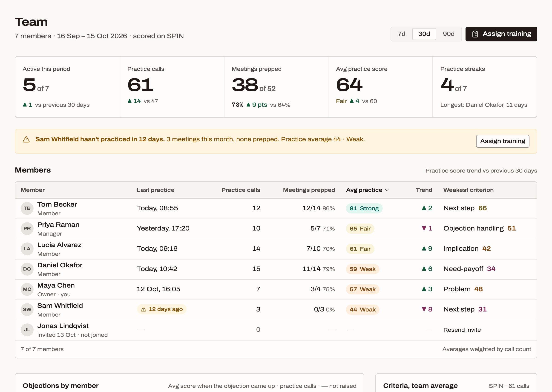Screen dimensions: 552x392
Task: Click the warning triangle in Sam Whitfield alert
Action: click(26, 139)
